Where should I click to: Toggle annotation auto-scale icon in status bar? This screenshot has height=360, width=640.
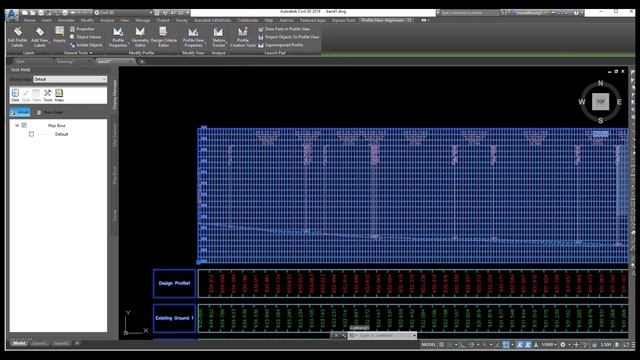click(528, 345)
